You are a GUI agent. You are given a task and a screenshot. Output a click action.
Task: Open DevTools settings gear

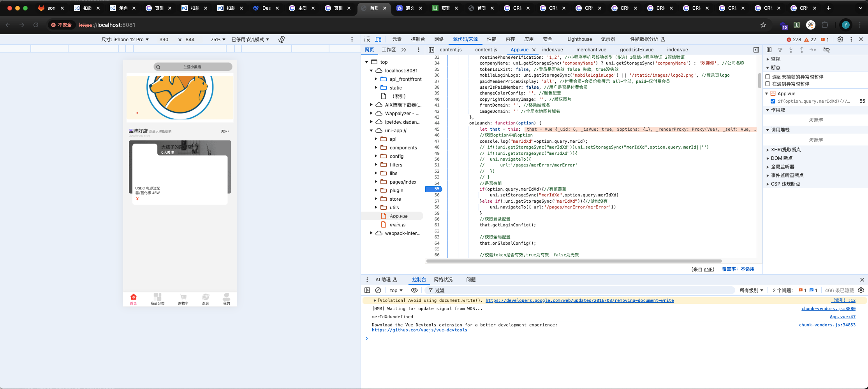point(840,39)
